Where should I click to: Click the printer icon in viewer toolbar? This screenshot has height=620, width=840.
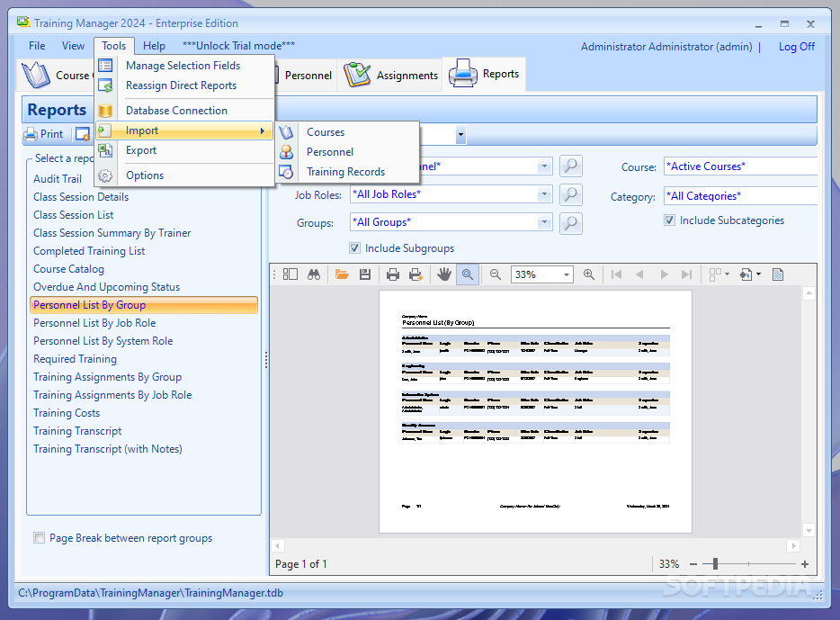(393, 274)
